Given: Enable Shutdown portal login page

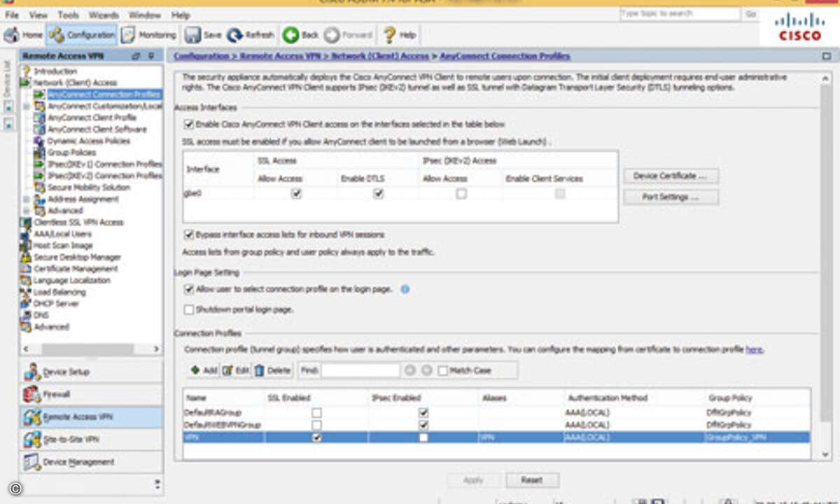Looking at the screenshot, I should point(188,309).
